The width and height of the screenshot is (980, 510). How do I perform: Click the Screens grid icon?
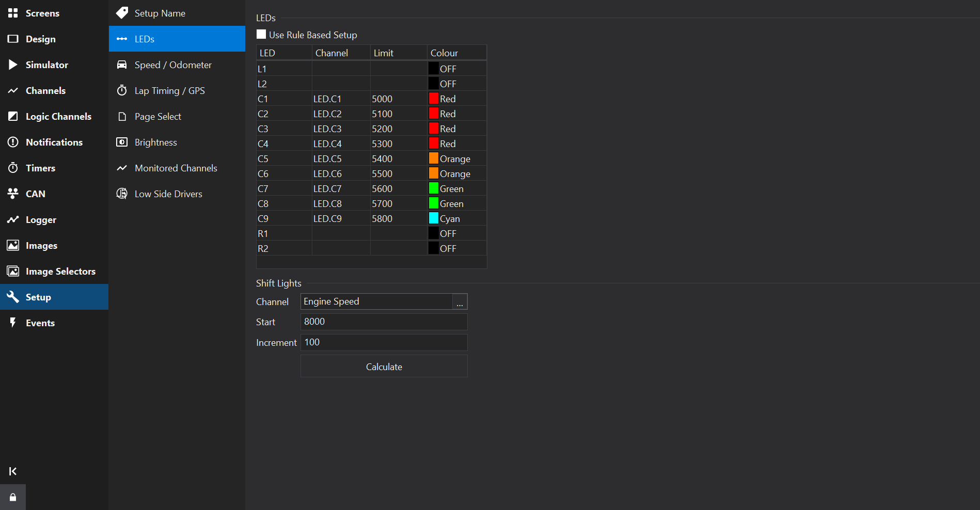coord(13,13)
